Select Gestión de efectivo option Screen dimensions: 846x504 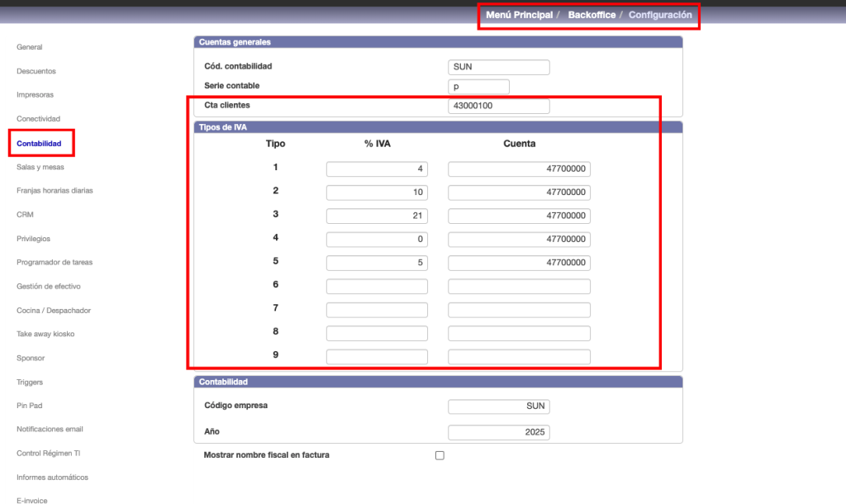pos(50,286)
